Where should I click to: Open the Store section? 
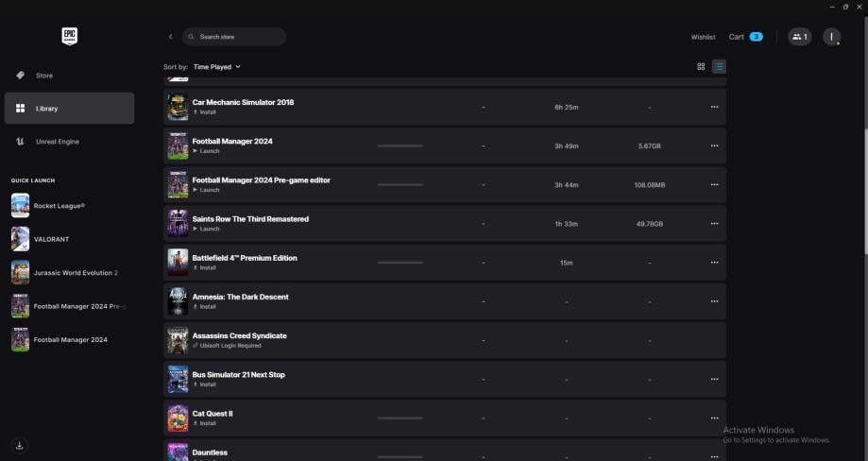click(44, 76)
